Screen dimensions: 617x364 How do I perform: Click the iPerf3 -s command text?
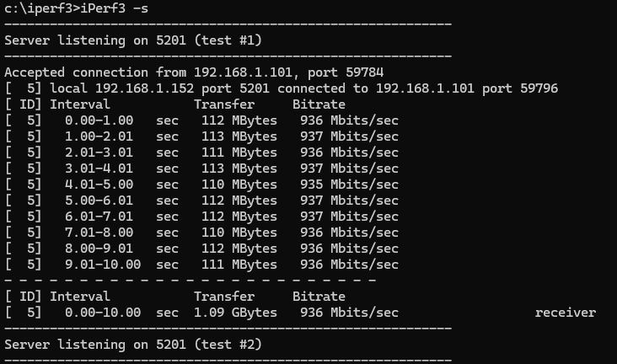[x=114, y=8]
